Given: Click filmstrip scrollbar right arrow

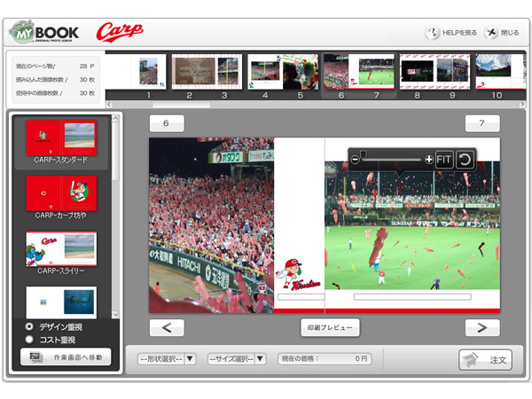Looking at the screenshot, I should pyautogui.click(x=522, y=104).
